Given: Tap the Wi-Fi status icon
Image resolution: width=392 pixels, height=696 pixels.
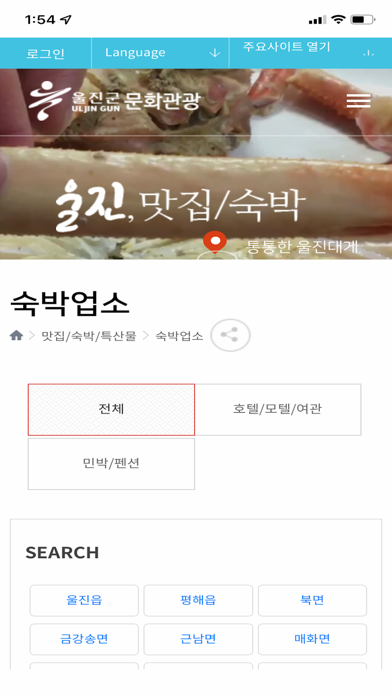Looking at the screenshot, I should tap(338, 20).
